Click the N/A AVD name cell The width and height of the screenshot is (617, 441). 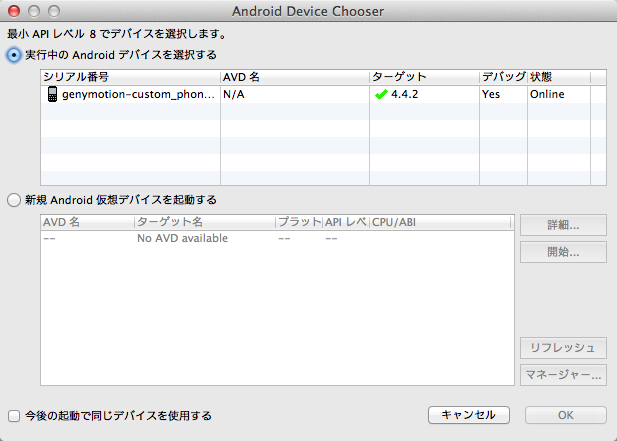coord(295,94)
